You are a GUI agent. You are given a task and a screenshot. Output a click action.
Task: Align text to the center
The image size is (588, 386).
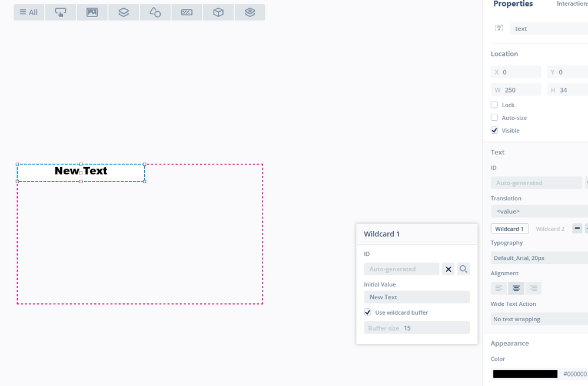pyautogui.click(x=516, y=288)
